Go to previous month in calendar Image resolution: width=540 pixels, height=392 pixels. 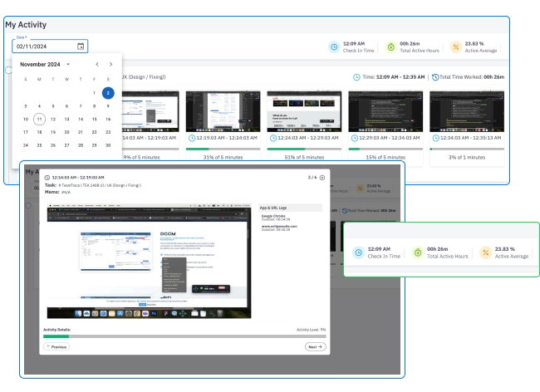tap(96, 64)
